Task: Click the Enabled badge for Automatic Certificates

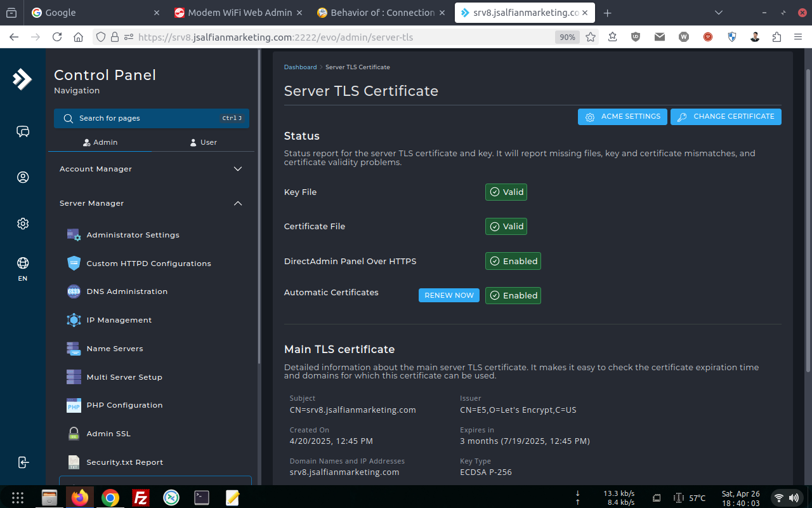Action: (513, 295)
